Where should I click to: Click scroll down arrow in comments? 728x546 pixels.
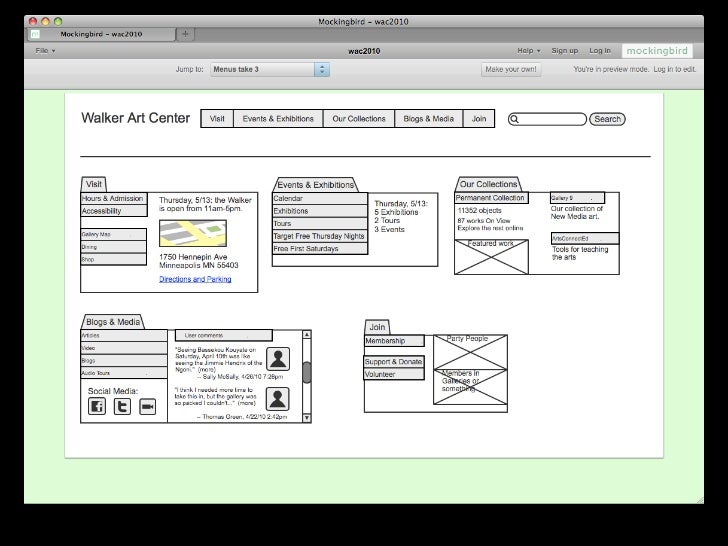[307, 418]
